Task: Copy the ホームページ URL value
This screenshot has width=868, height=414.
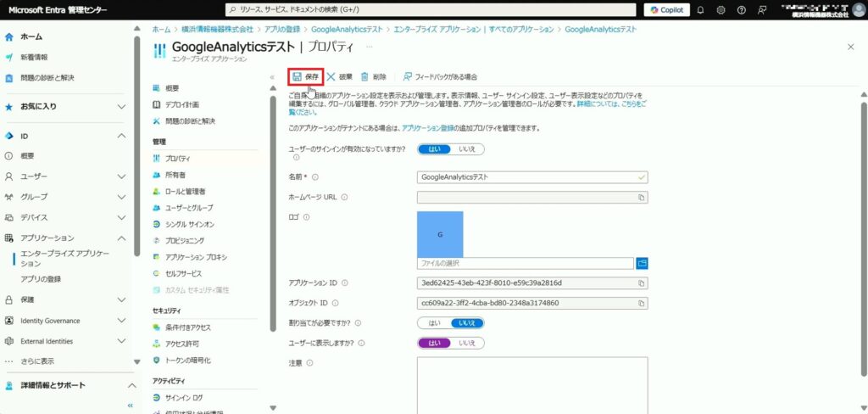Action: (x=641, y=198)
